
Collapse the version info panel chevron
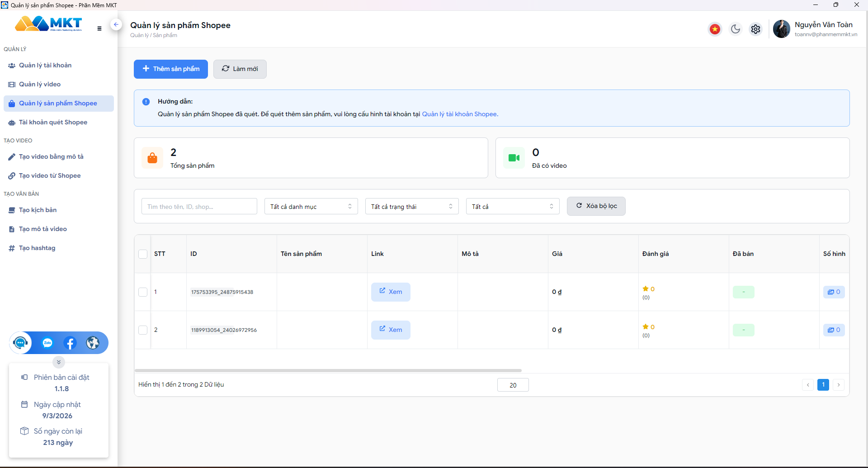[x=59, y=362]
